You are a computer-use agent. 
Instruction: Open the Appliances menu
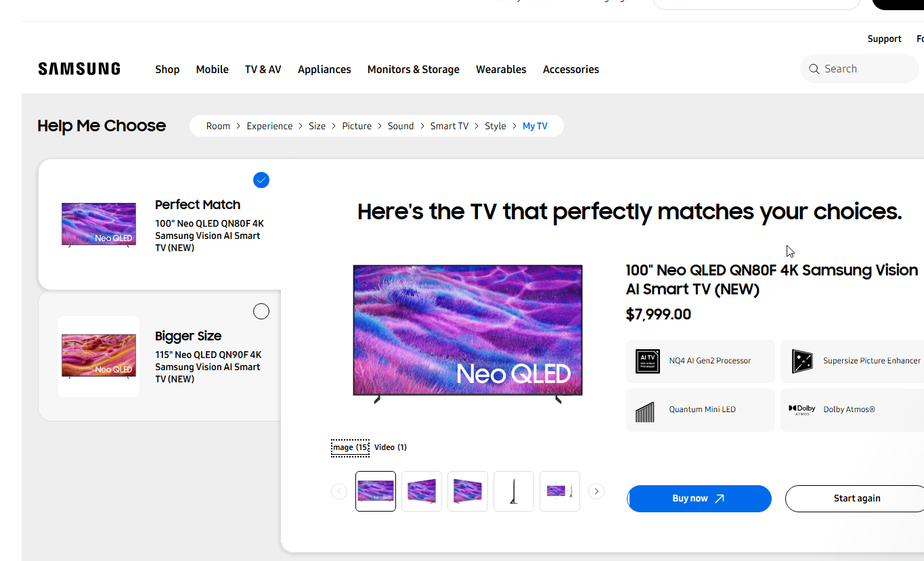coord(324,69)
